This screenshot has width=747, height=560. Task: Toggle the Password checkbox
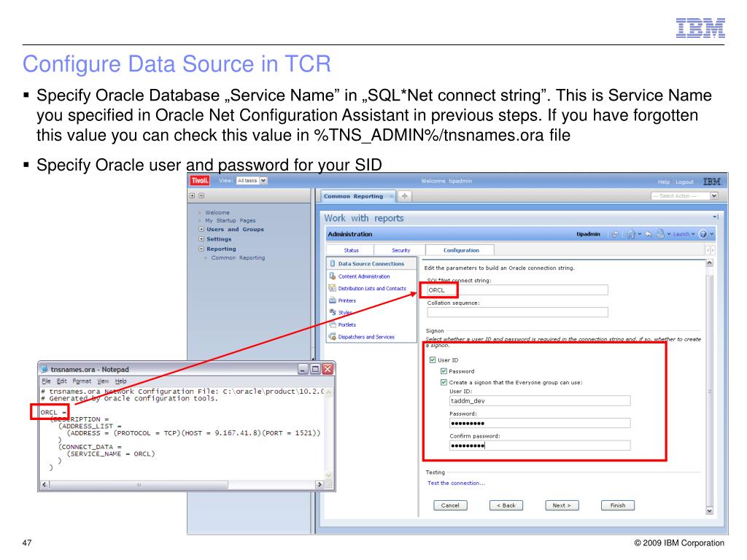tap(444, 371)
